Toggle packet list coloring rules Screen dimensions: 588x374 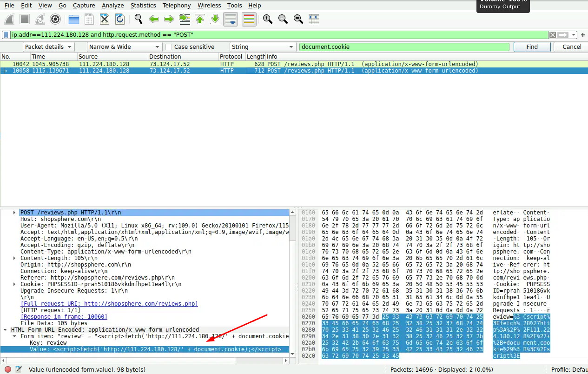(x=249, y=19)
